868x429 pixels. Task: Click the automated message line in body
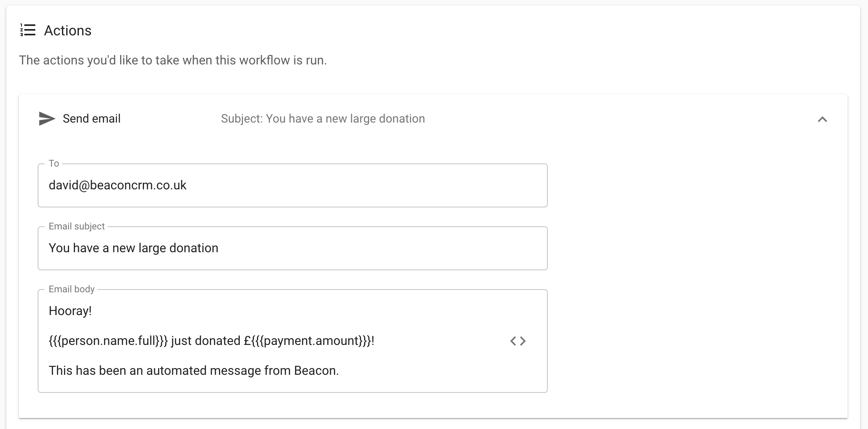click(x=193, y=370)
